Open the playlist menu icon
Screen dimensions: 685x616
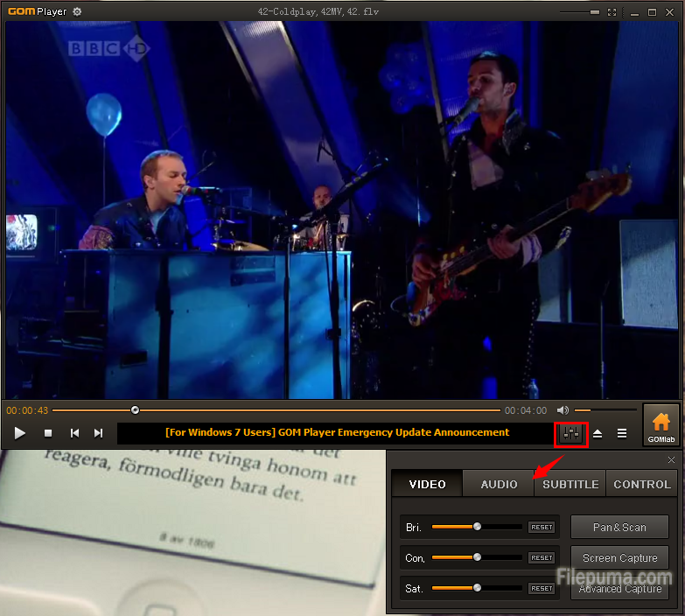pos(622,433)
